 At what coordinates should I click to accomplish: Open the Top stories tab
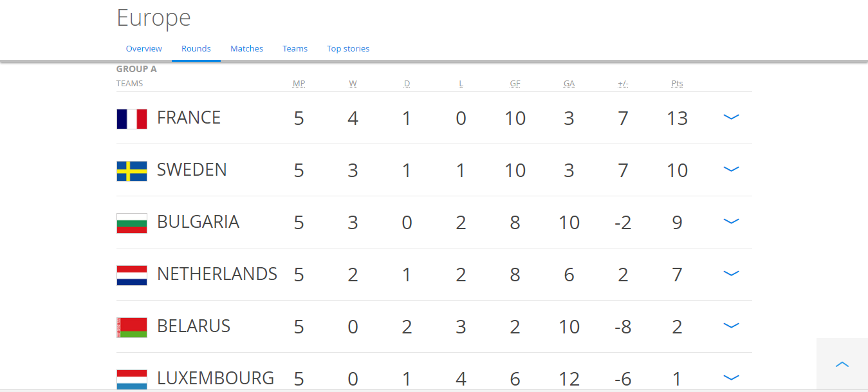pos(348,49)
